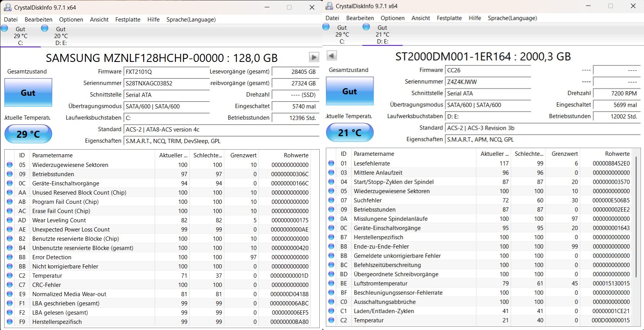Click Firmware field FXT2101Q
644x330 pixels.
point(167,72)
